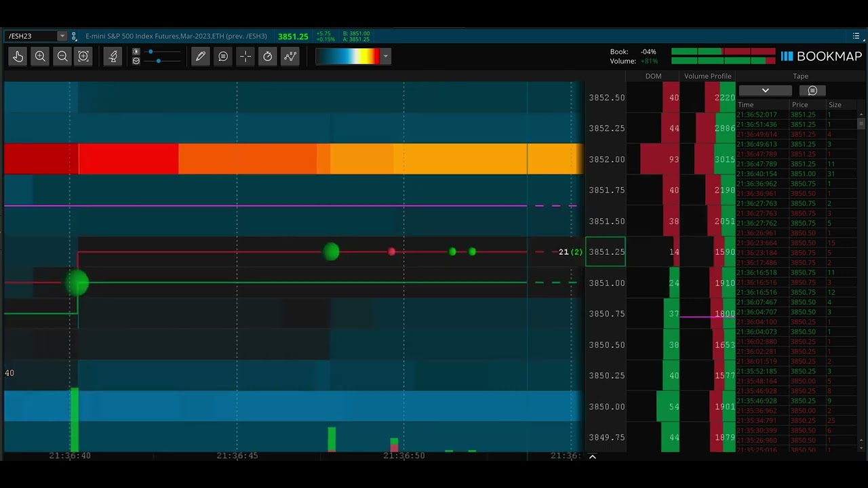
Task: Click the E-mini S&P 500 instrument description
Action: pyautogui.click(x=176, y=36)
